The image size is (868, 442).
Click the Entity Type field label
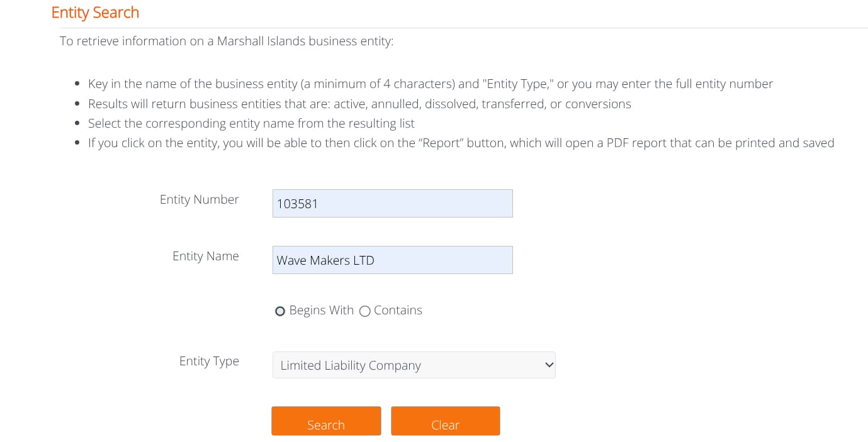(x=209, y=361)
